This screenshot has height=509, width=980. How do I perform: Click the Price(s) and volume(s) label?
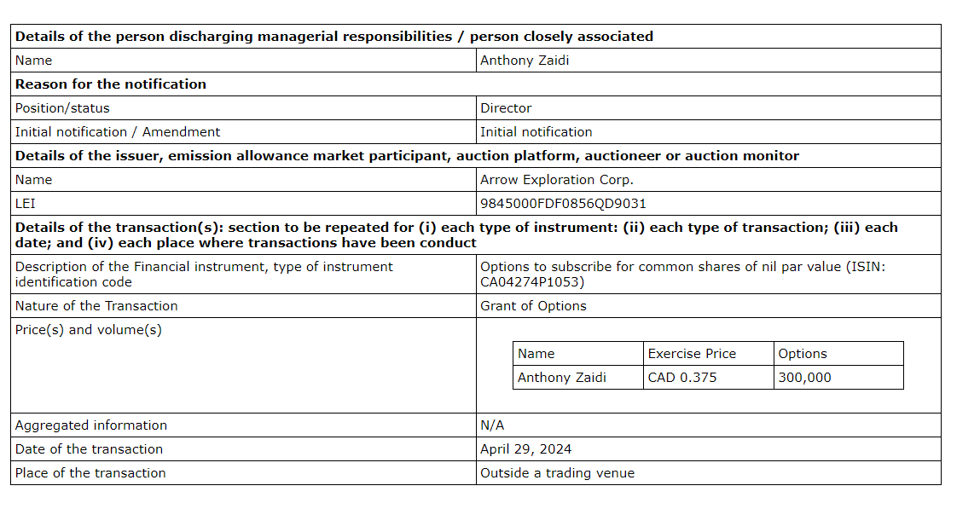[88, 330]
